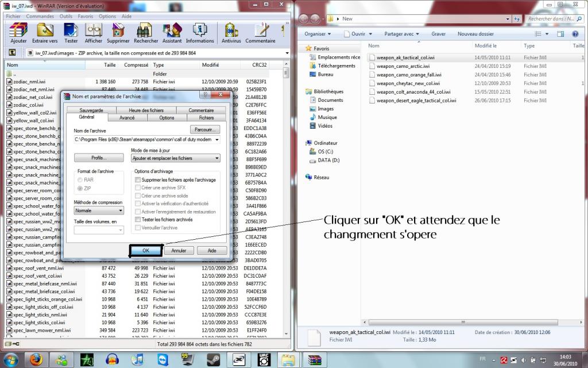Viewport: 588px width, 368px height.
Task: Select weapon_camo_arctic.iwi file in Explorer
Action: point(403,66)
